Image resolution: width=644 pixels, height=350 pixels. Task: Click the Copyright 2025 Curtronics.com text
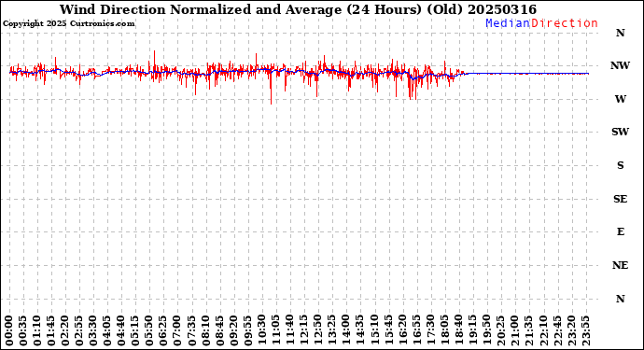pyautogui.click(x=68, y=24)
